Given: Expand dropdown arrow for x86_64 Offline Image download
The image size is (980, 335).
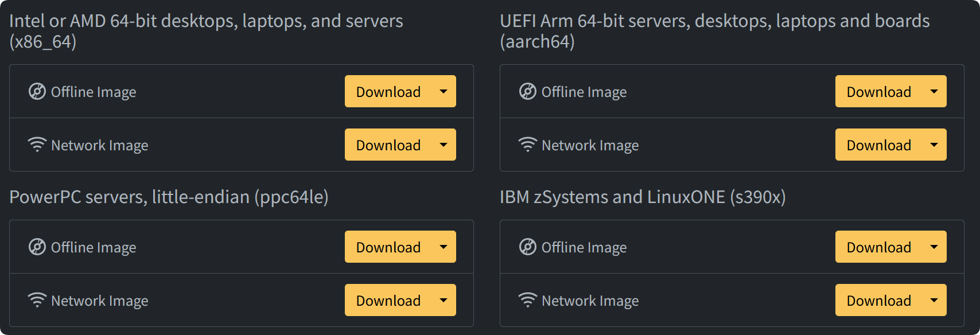Looking at the screenshot, I should coord(444,91).
